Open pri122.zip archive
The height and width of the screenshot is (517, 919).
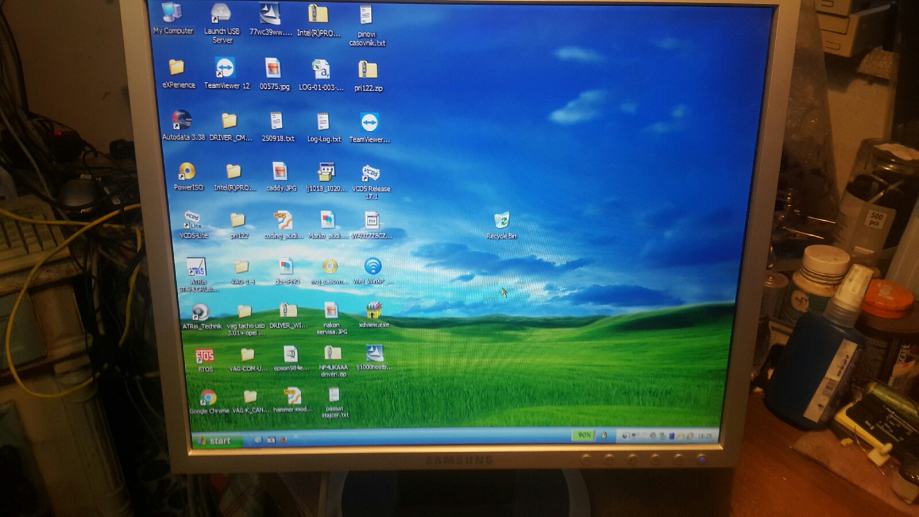tap(368, 76)
